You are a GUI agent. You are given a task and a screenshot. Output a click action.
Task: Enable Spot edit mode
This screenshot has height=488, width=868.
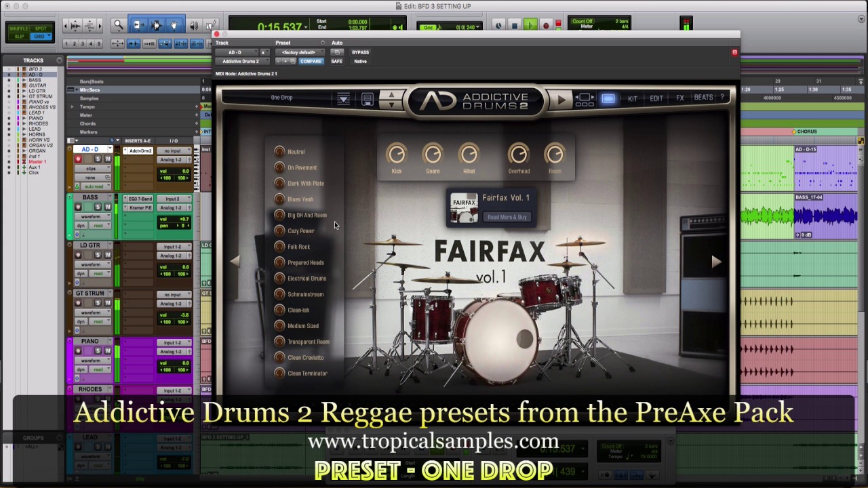41,28
